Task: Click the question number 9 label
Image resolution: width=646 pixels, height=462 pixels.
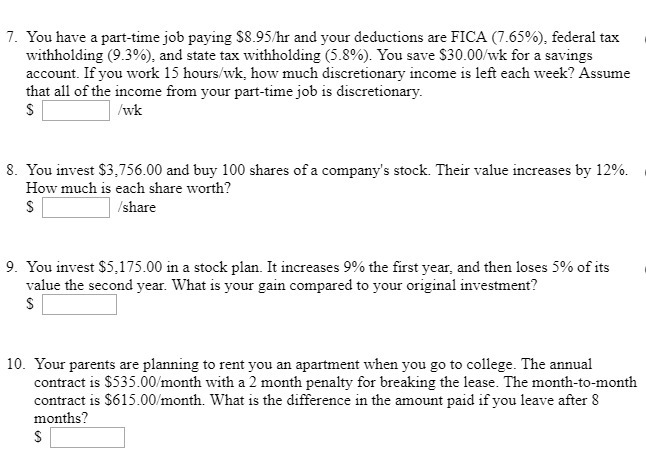Action: point(12,267)
